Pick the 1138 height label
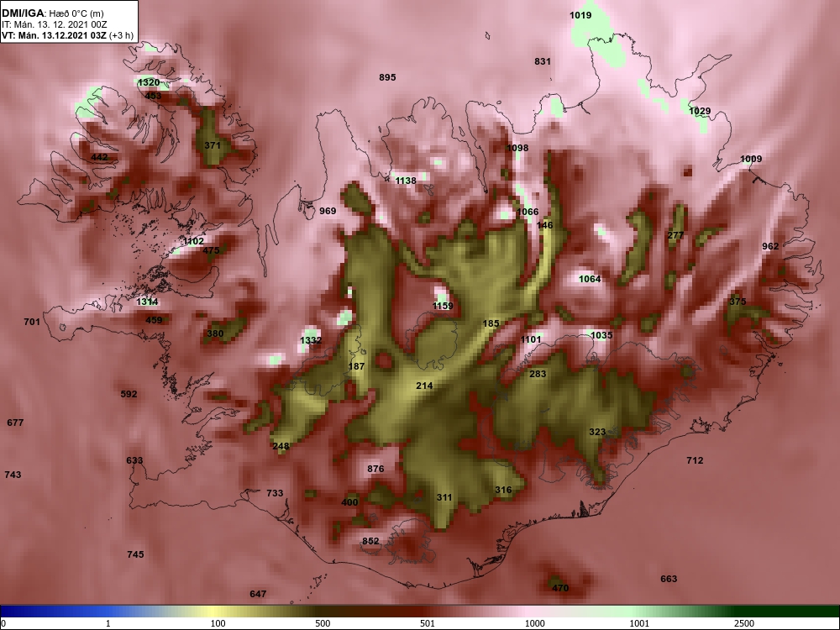 (405, 181)
